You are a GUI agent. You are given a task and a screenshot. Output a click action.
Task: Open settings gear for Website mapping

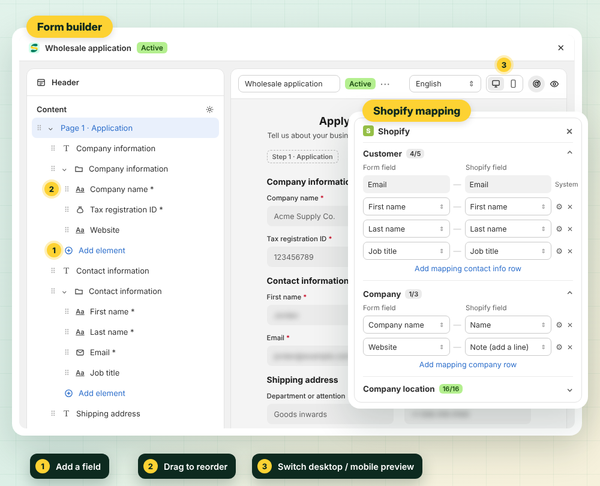[559, 347]
